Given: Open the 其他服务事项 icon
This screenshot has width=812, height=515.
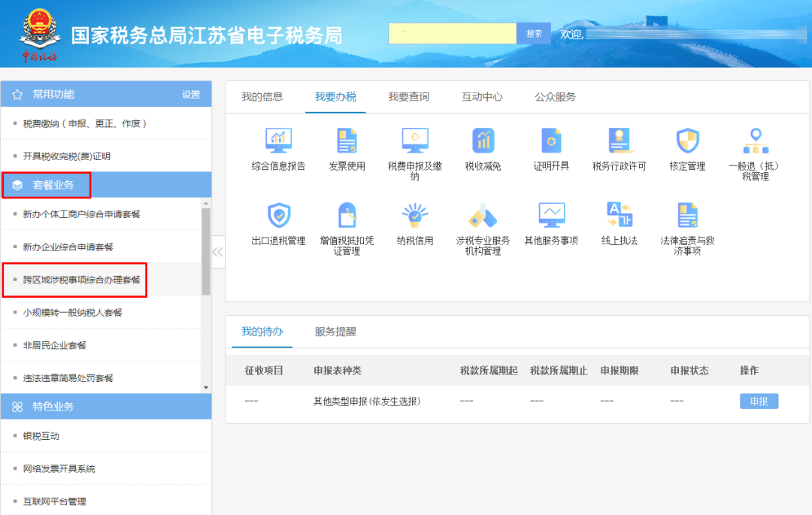Looking at the screenshot, I should click(x=551, y=215).
